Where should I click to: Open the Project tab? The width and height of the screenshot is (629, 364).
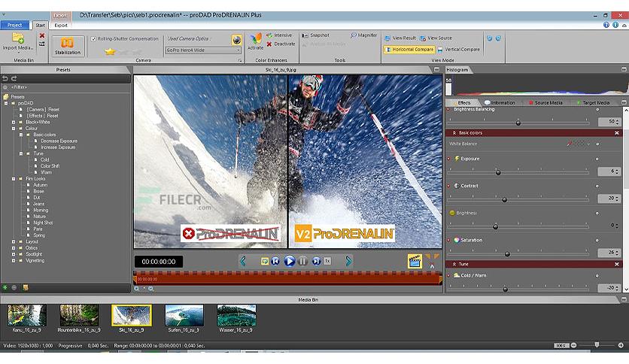pos(15,25)
